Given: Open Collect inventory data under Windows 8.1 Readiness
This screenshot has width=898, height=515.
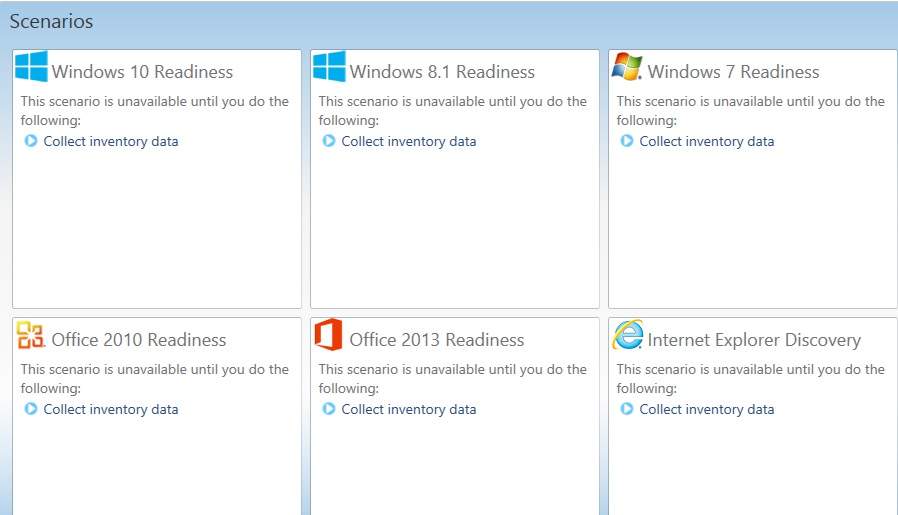Looking at the screenshot, I should (409, 141).
